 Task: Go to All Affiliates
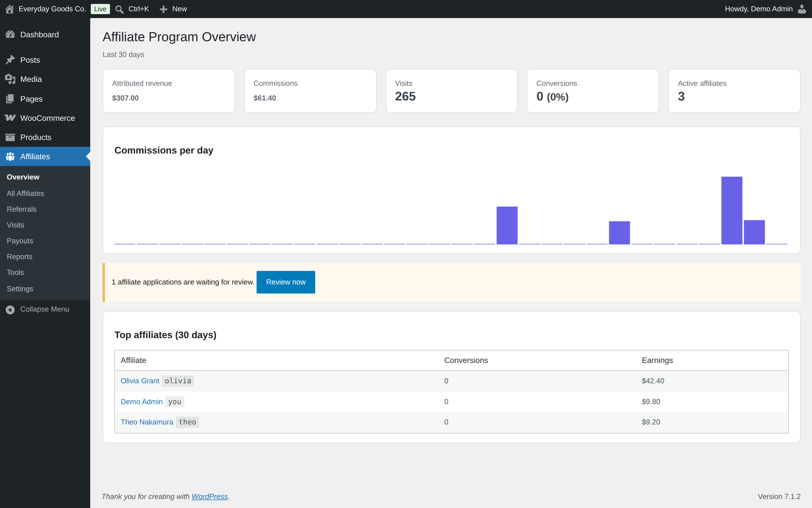click(25, 193)
